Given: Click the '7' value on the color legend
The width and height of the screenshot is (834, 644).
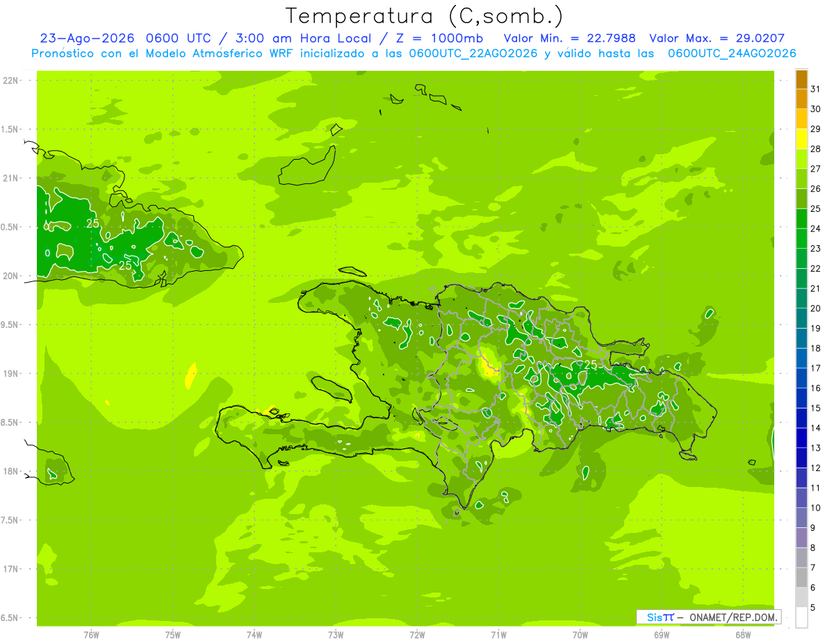Looking at the screenshot, I should pos(813,568).
